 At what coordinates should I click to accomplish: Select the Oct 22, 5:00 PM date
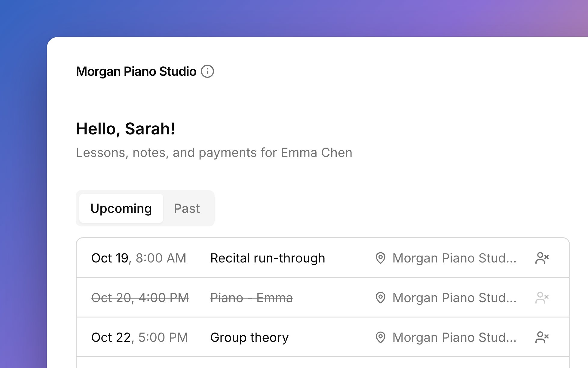(x=139, y=337)
